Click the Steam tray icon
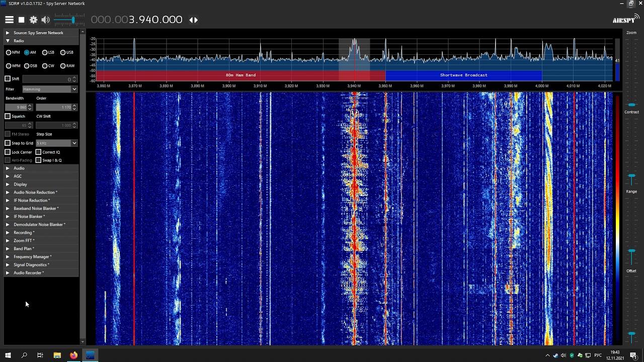 (555, 355)
